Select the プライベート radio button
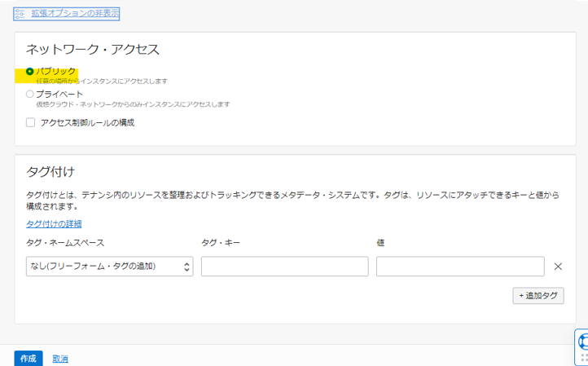 coord(29,95)
